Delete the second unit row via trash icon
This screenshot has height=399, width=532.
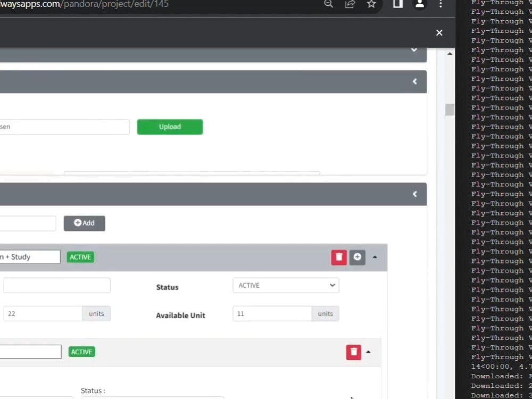point(353,352)
